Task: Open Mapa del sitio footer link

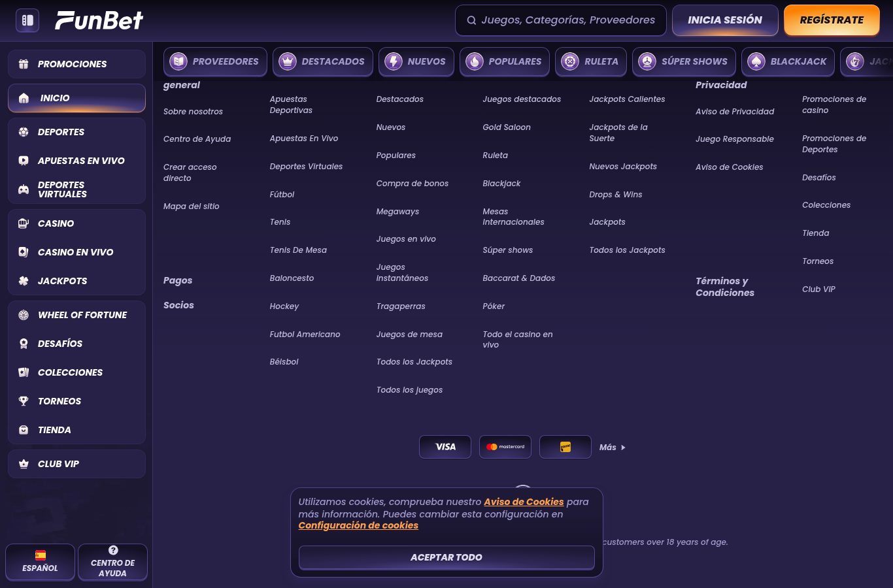Action: 192,206
